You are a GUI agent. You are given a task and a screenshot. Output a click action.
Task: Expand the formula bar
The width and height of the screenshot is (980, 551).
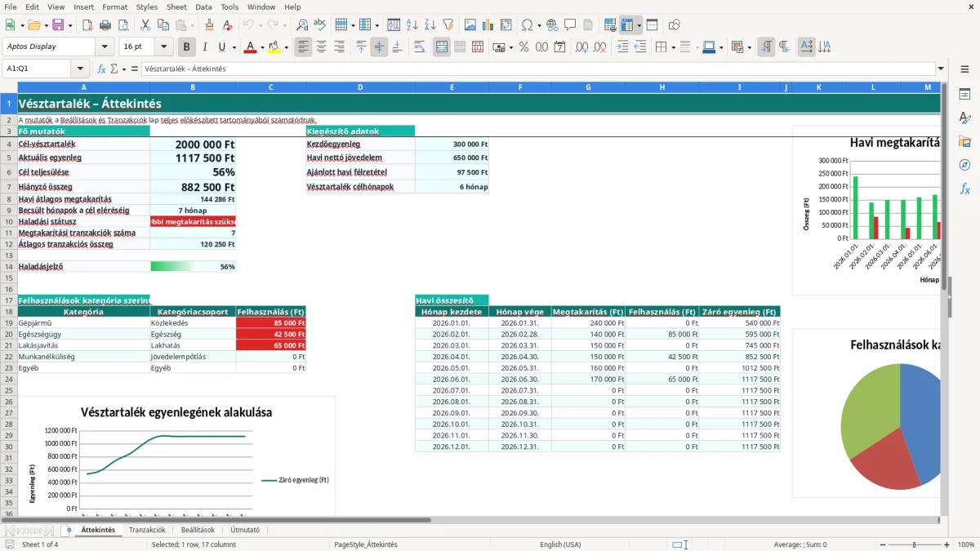(x=941, y=69)
